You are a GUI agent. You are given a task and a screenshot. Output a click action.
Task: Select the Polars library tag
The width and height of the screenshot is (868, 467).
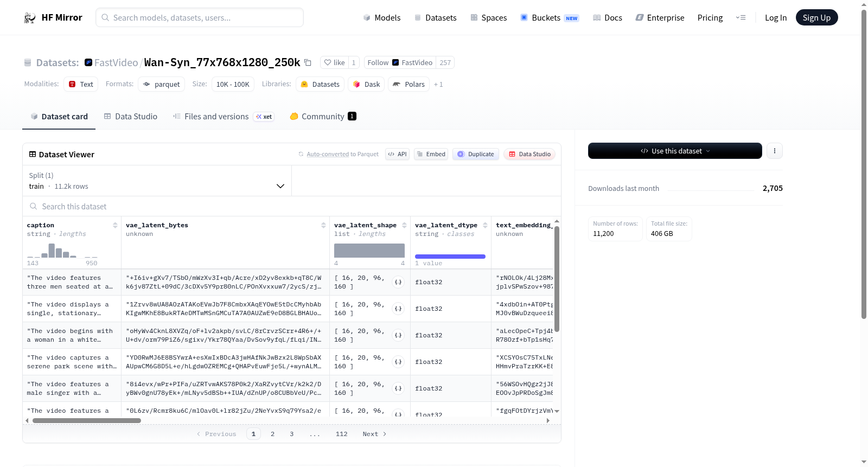[409, 84]
